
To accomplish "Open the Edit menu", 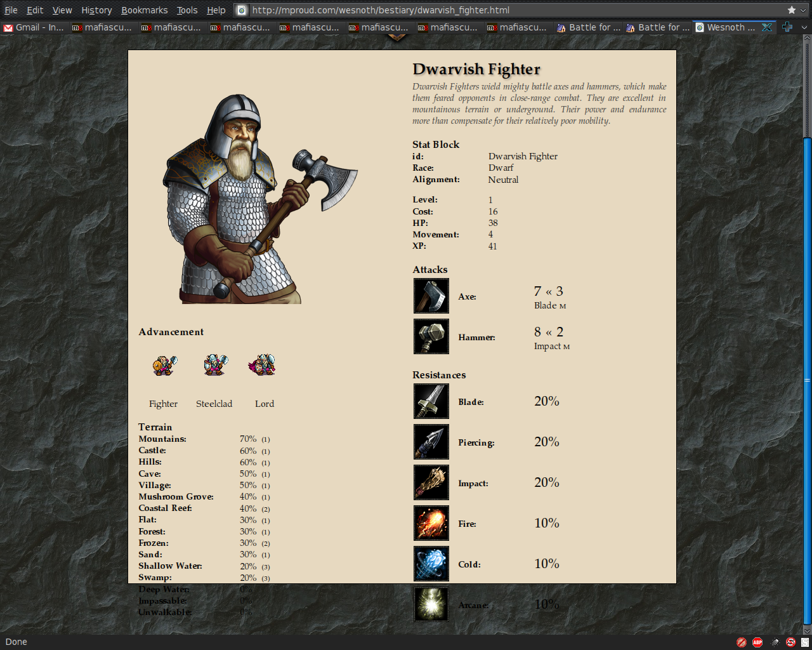I will [35, 10].
